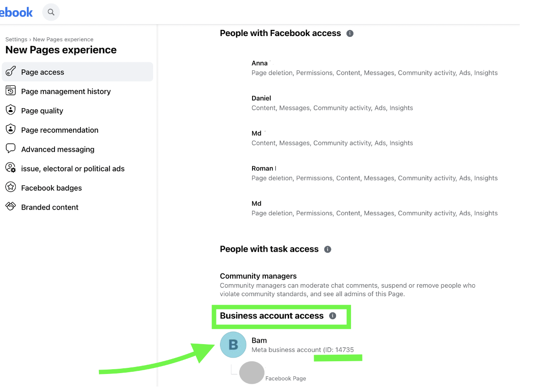
Task: Show info for People with Facebook access
Action: [x=350, y=33]
